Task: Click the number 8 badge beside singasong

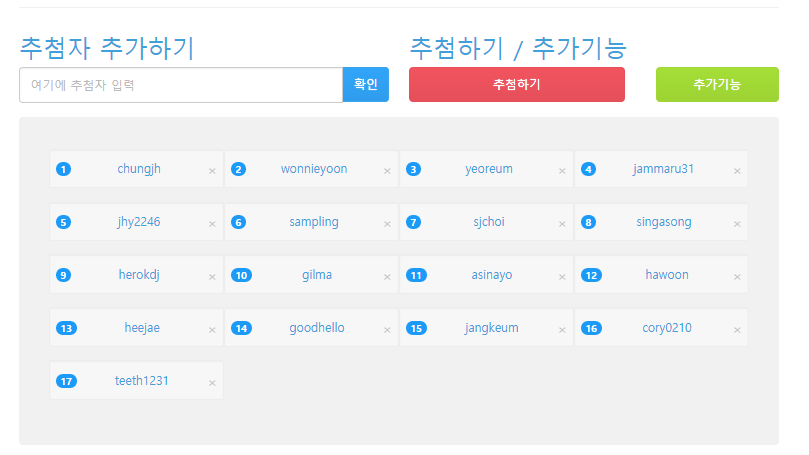Action: point(588,222)
